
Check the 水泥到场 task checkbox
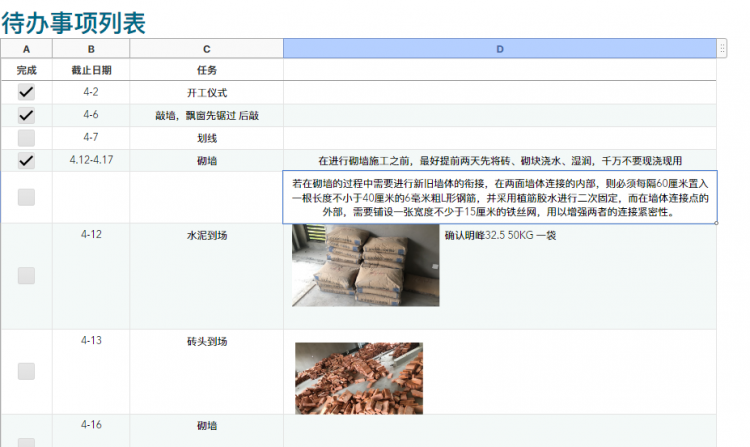[26, 275]
